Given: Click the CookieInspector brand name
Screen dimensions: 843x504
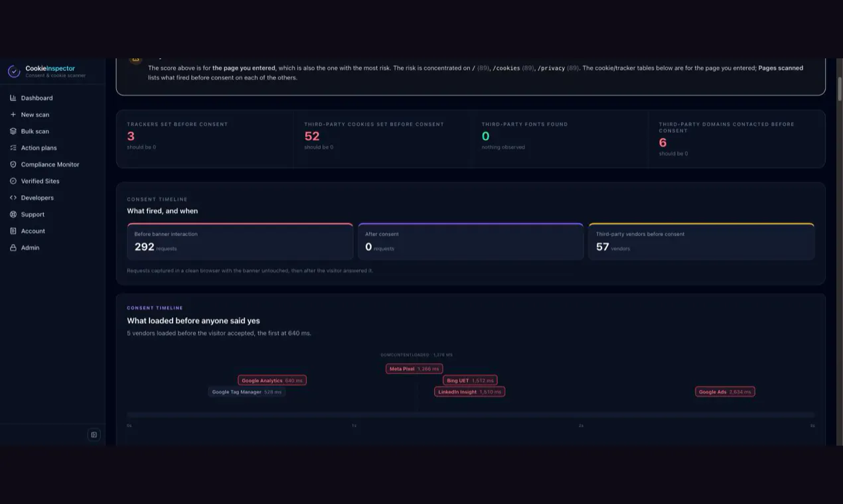Looking at the screenshot, I should pyautogui.click(x=50, y=68).
